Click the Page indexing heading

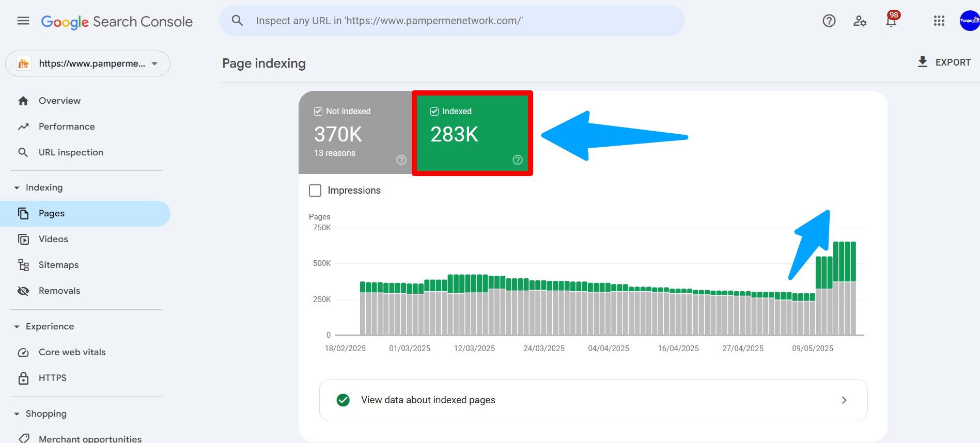click(264, 64)
